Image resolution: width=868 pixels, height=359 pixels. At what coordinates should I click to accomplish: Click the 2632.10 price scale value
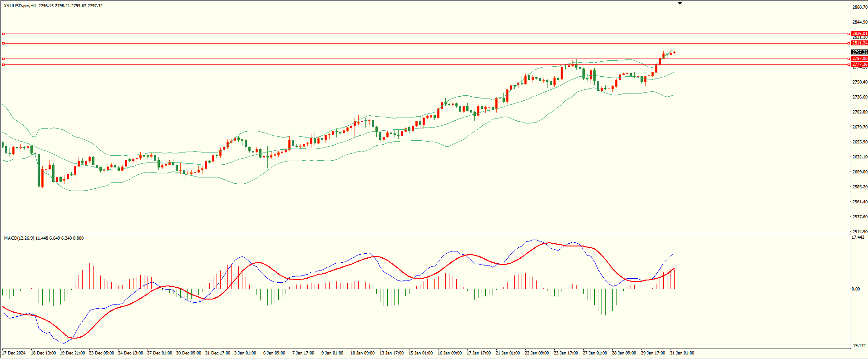(860, 157)
